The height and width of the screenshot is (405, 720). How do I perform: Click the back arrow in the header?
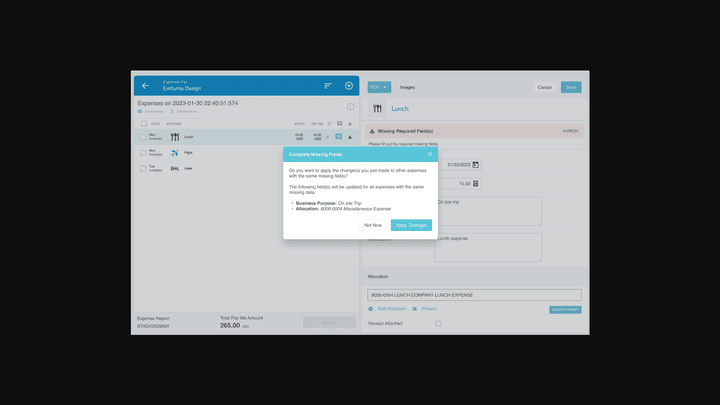[145, 86]
